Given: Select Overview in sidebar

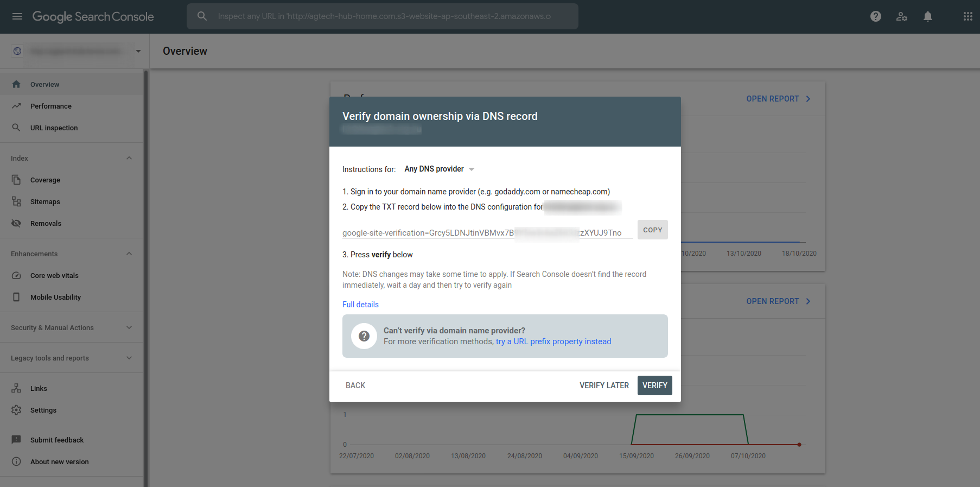Looking at the screenshot, I should [x=71, y=84].
